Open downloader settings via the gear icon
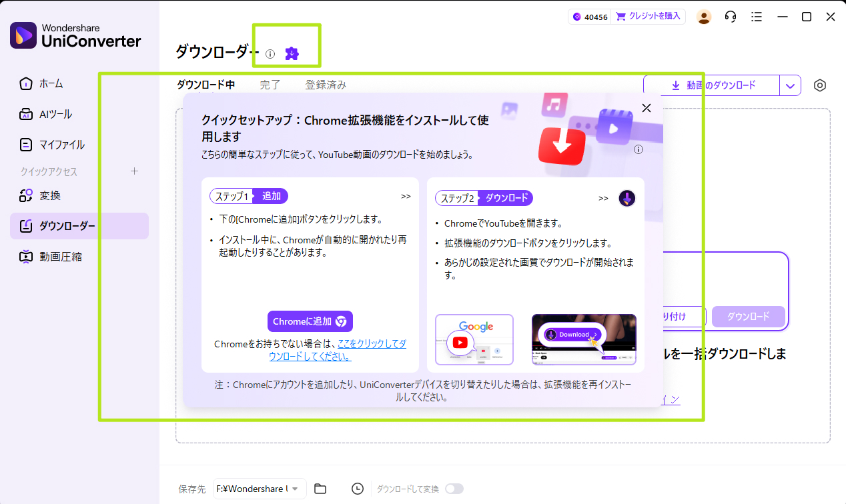Viewport: 846px width, 504px height. point(820,85)
